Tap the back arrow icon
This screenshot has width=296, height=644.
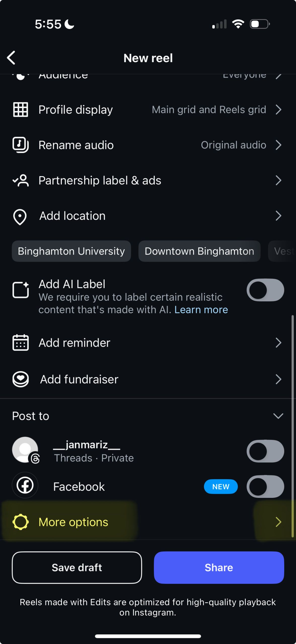point(11,58)
